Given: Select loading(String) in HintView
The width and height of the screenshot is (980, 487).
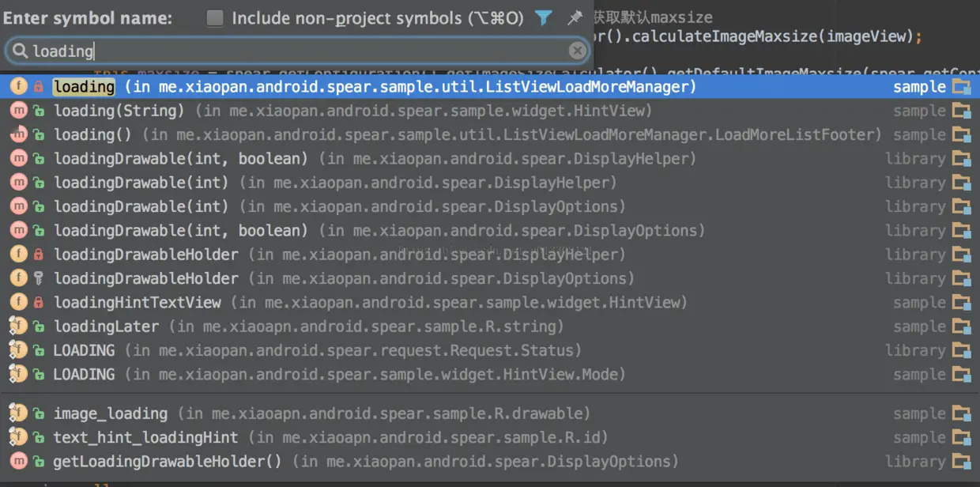Looking at the screenshot, I should pos(490,111).
